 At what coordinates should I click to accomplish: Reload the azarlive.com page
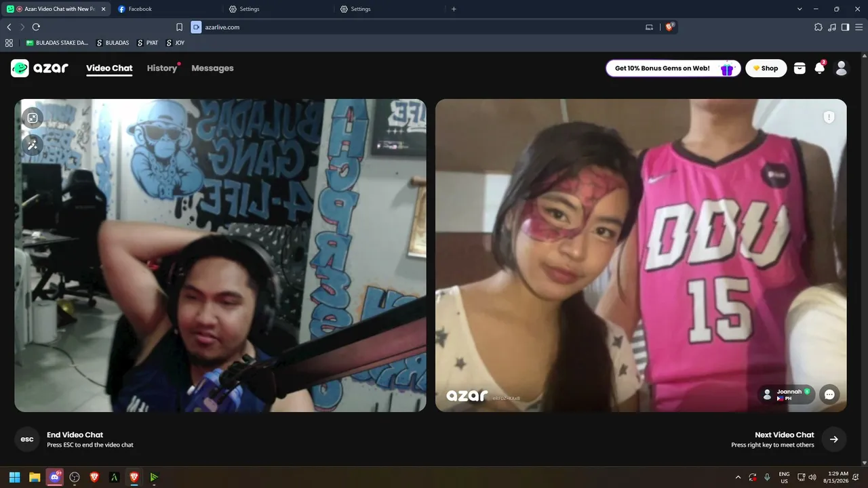36,27
